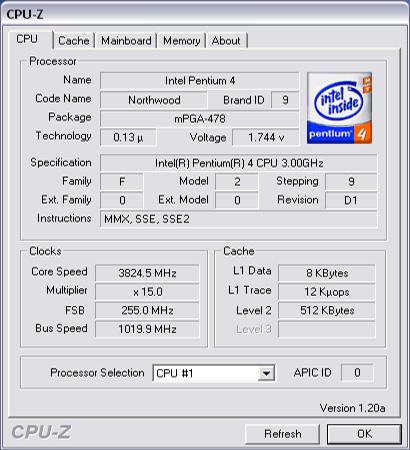Click the CPU-Z logo at the bottom left
The image size is (410, 450).
(41, 432)
